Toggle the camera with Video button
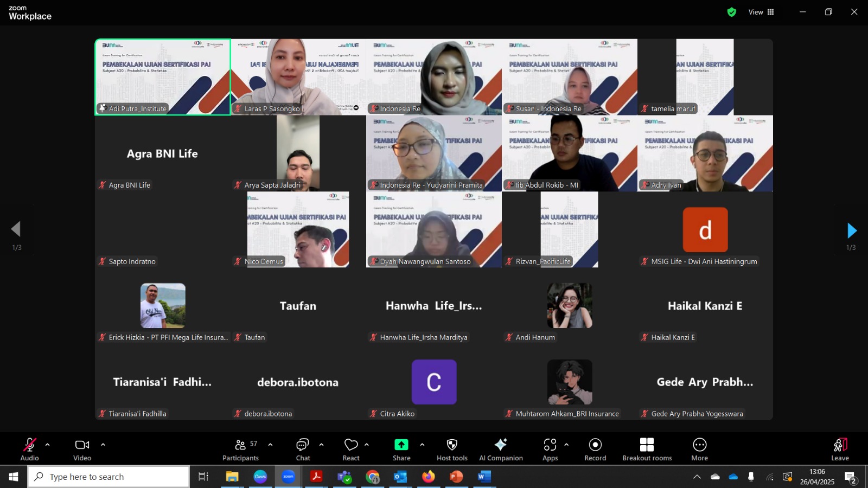The width and height of the screenshot is (868, 488). (82, 450)
